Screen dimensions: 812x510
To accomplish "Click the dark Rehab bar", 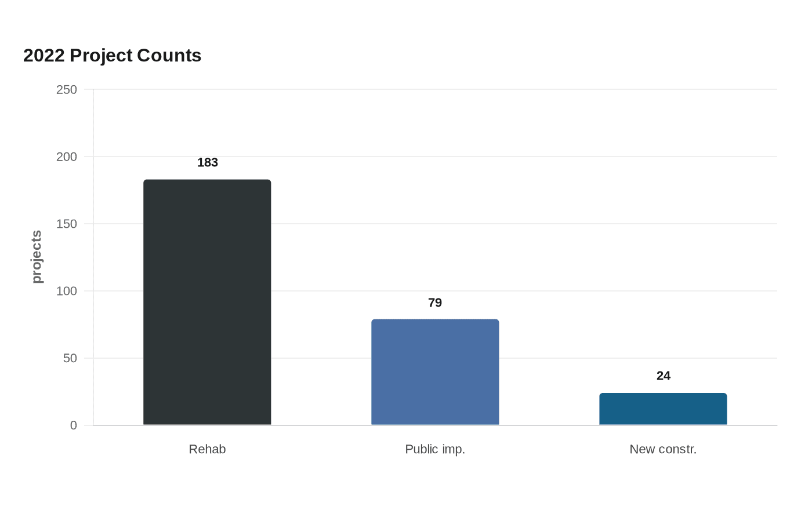I will point(207,302).
